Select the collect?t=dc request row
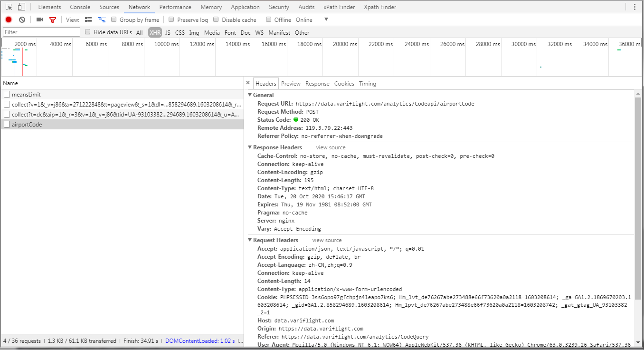This screenshot has width=644, height=350. 122,115
